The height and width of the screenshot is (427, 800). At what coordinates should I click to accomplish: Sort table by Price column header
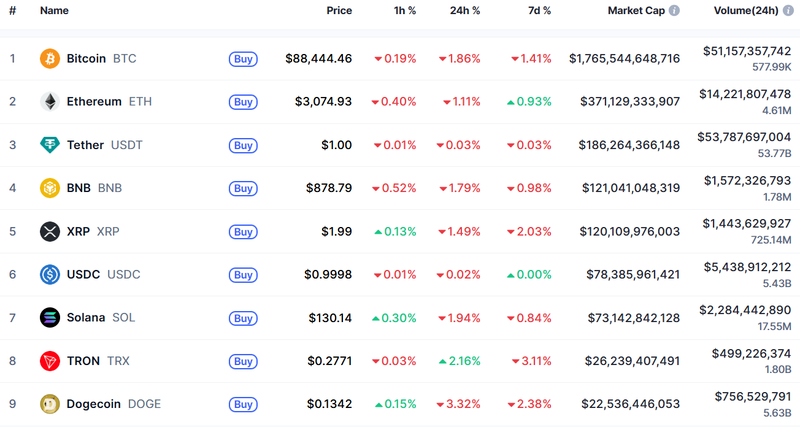[x=339, y=11]
